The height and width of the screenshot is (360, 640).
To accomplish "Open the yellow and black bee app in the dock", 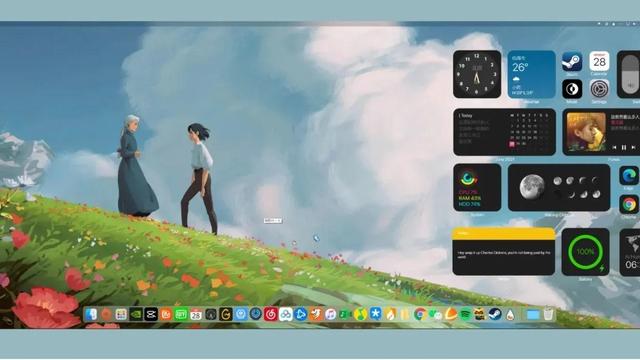I will (x=480, y=314).
